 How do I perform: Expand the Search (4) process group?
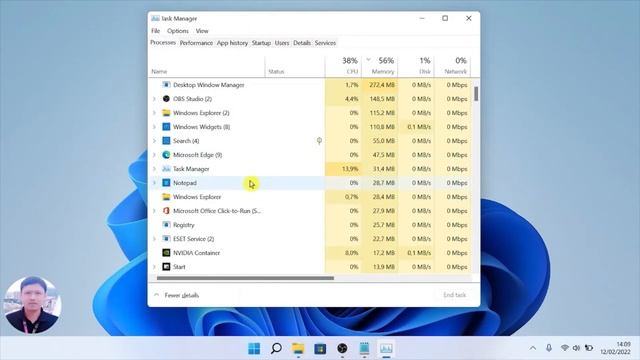click(154, 141)
